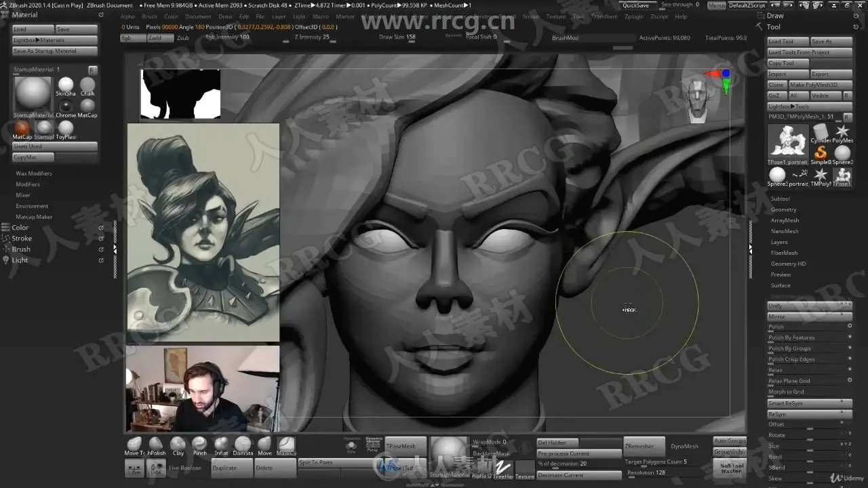This screenshot has width=868, height=488.
Task: Expand the Subtool section
Action: (781, 199)
